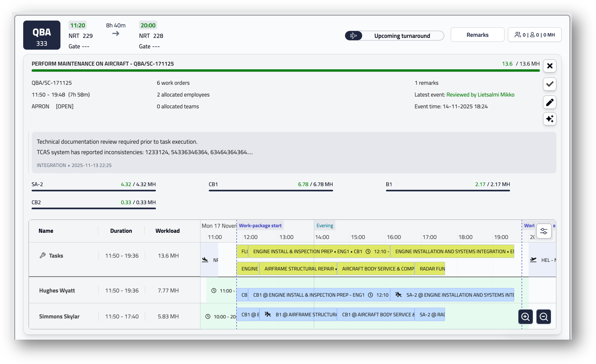Zoom in on the timeline
Image resolution: width=596 pixels, height=364 pixels.
click(525, 317)
